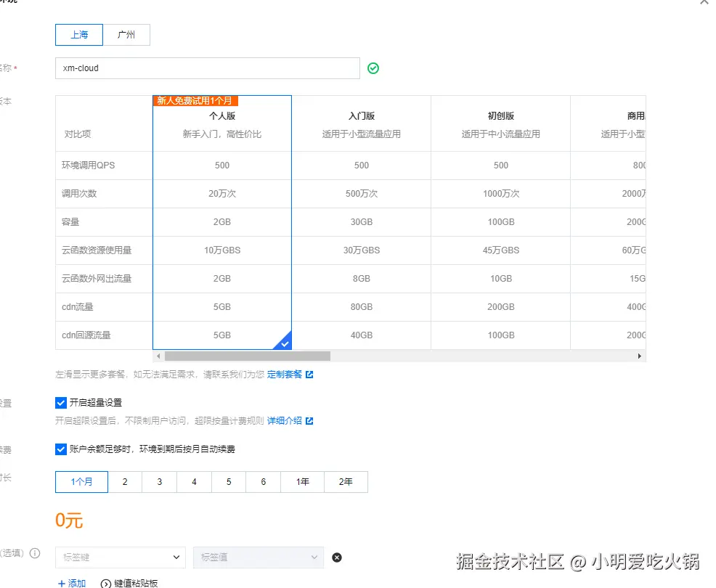
Task: Click the 环境调用QPS row label
Action: click(88, 166)
